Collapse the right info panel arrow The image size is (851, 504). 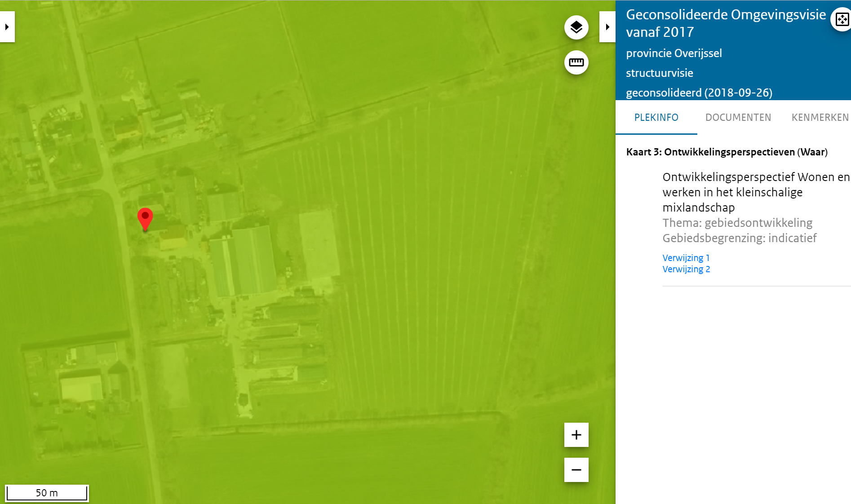pyautogui.click(x=607, y=27)
